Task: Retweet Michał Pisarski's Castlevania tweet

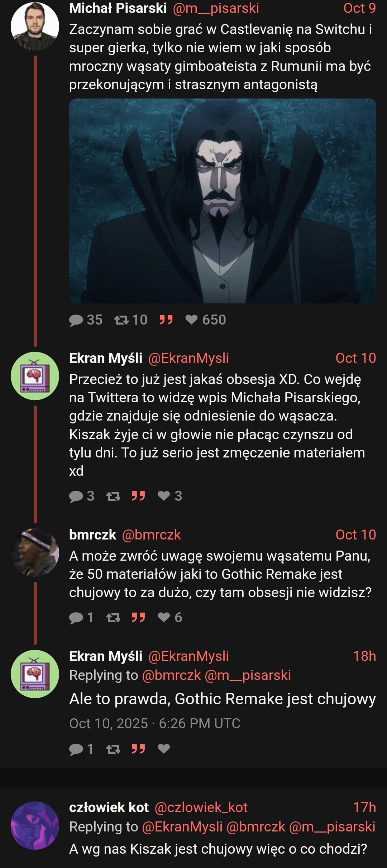Action: click(121, 320)
